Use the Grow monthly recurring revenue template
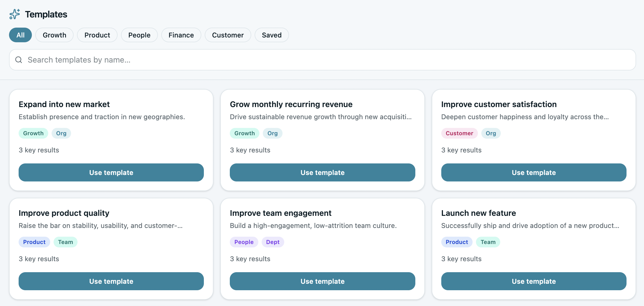 point(323,172)
